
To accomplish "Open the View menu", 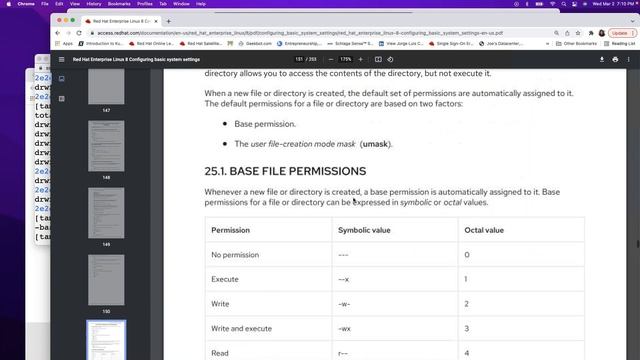I will [75, 4].
